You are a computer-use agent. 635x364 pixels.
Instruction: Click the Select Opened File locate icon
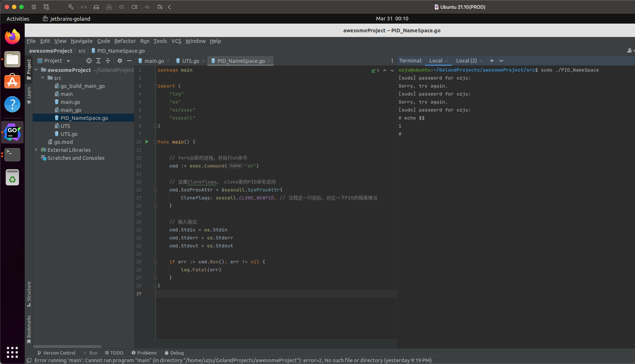pyautogui.click(x=89, y=61)
